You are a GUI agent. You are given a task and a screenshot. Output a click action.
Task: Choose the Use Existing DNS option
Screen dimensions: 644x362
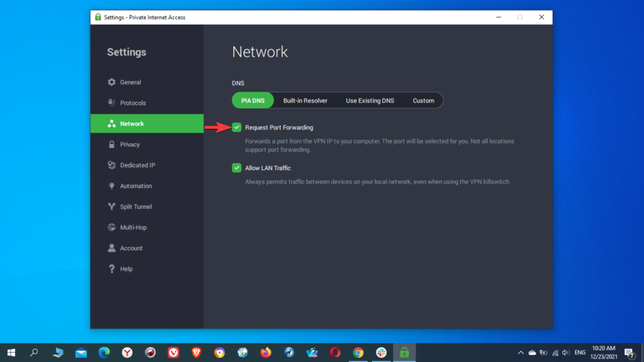370,101
